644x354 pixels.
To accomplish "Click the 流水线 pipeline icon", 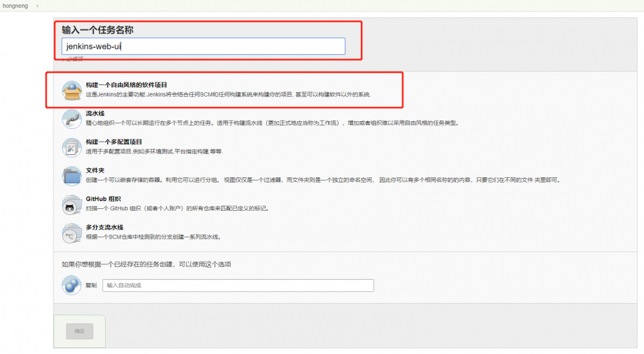I will pyautogui.click(x=72, y=119).
